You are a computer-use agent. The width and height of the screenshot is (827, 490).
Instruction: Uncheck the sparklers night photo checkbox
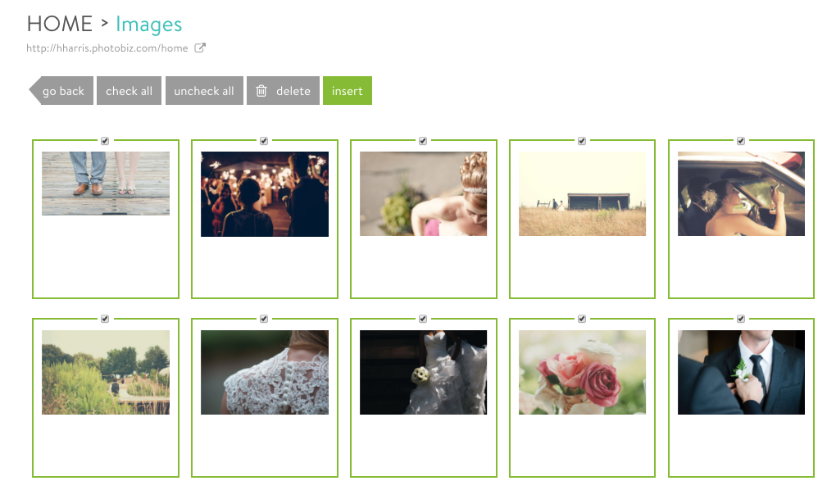click(x=264, y=141)
